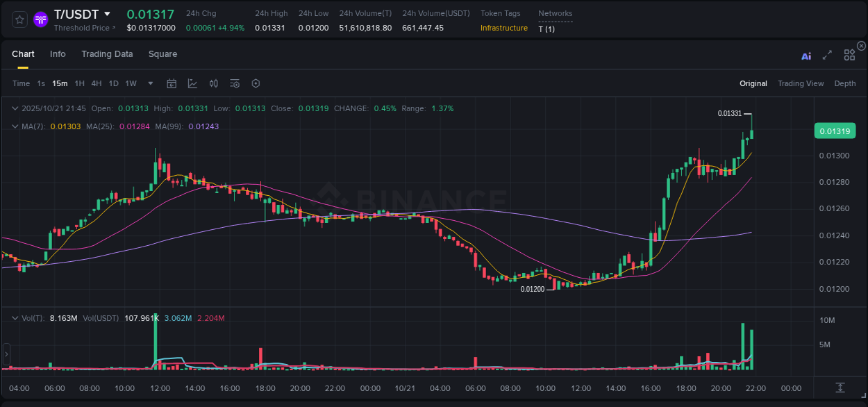Switch to the Trading Data tab
The image size is (868, 407).
[x=107, y=53]
